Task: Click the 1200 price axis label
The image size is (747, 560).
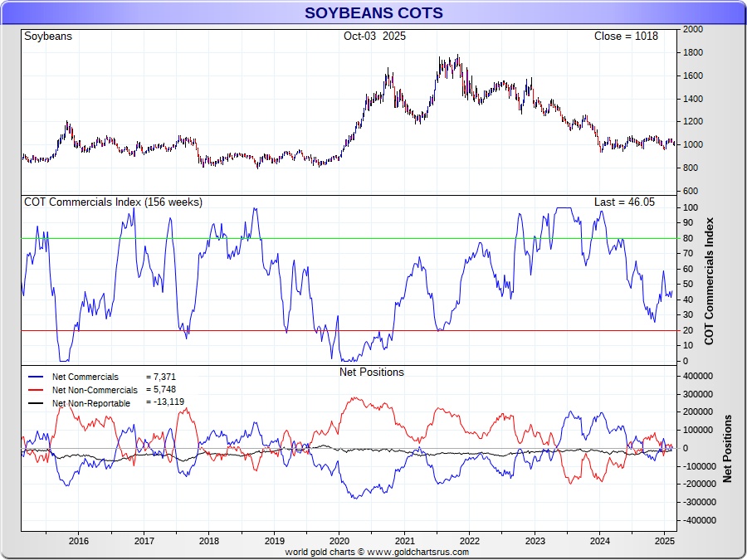Action: (x=693, y=122)
